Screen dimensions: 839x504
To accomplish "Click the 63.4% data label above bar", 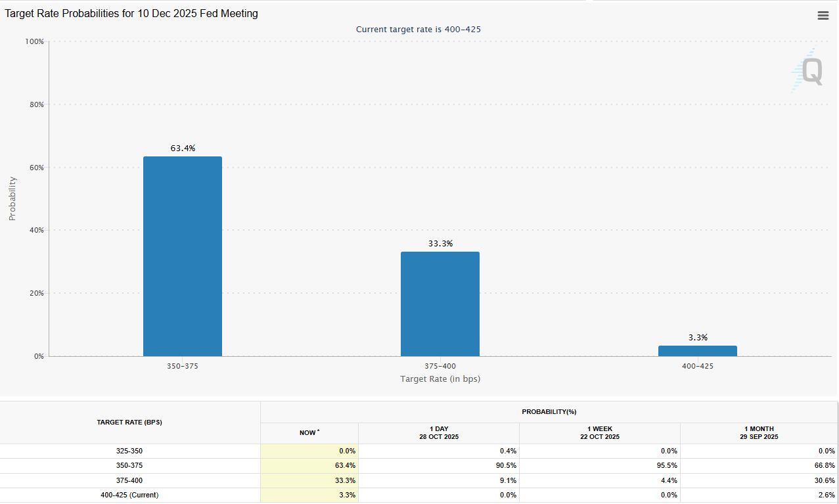I will [x=183, y=149].
